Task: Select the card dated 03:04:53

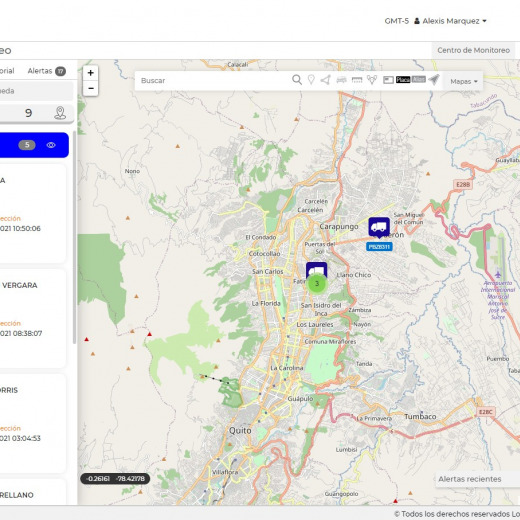Action: [x=32, y=423]
